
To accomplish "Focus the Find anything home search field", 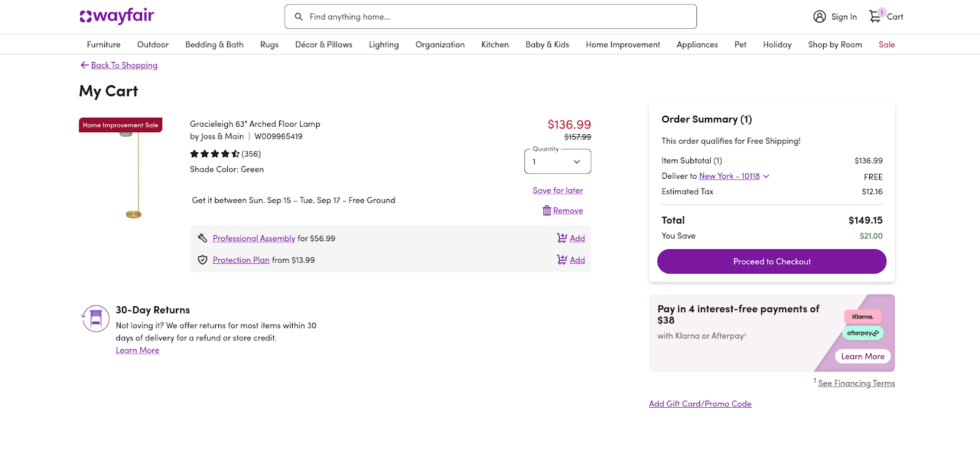I will tap(496, 17).
